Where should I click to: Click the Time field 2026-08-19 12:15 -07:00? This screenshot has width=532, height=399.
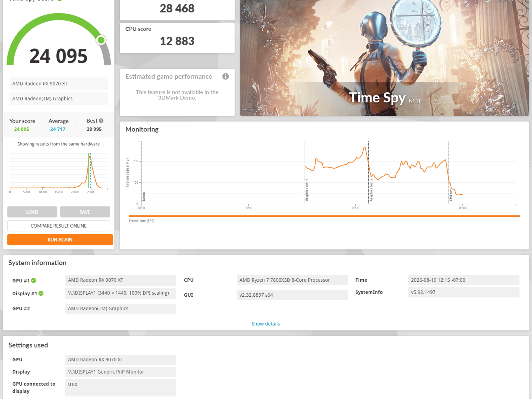(x=464, y=280)
